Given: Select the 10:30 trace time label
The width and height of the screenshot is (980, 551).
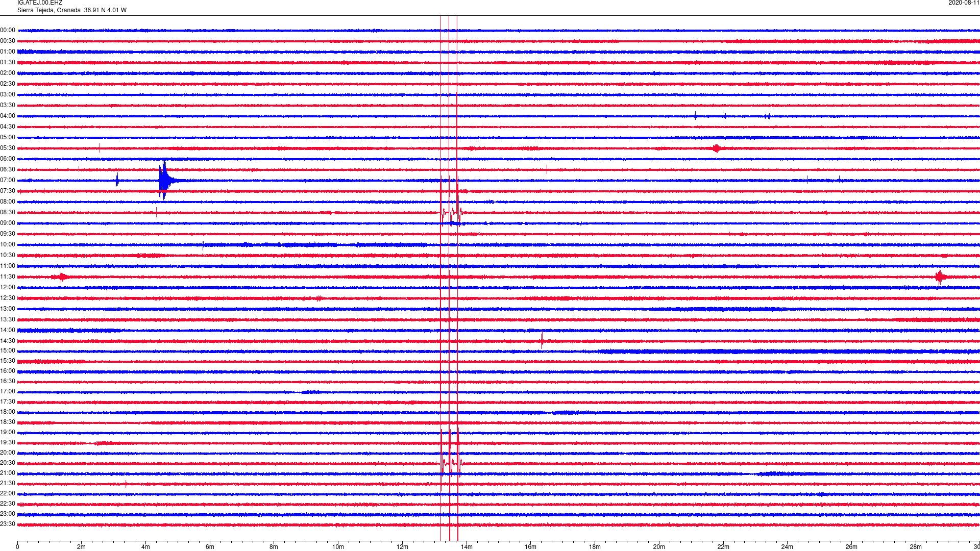Looking at the screenshot, I should point(8,256).
